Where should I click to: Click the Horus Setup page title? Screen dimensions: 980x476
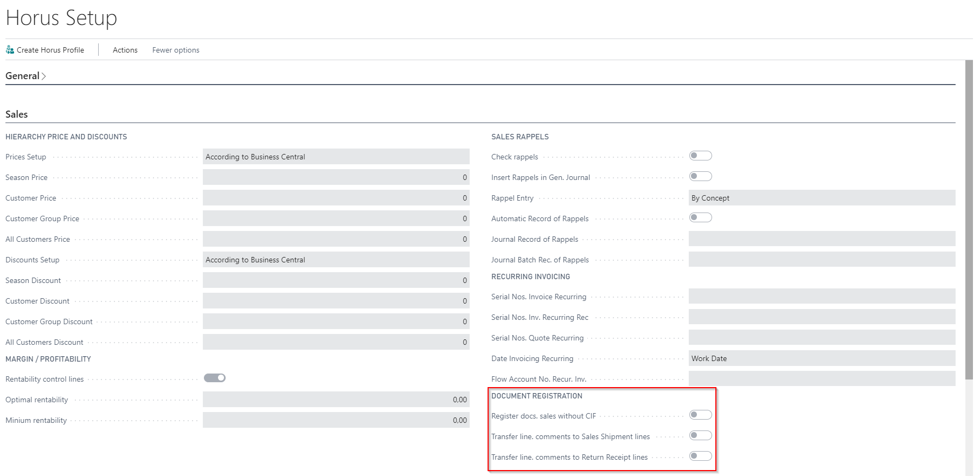(x=61, y=18)
